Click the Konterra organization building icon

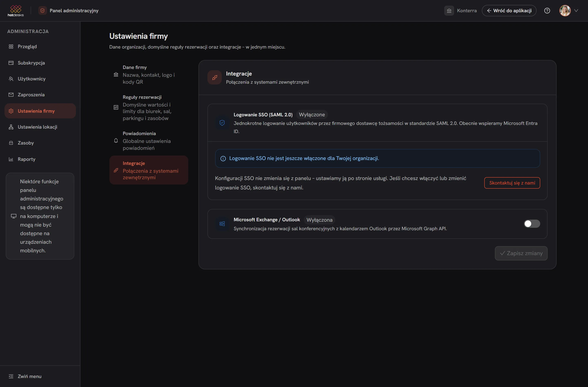click(x=449, y=11)
